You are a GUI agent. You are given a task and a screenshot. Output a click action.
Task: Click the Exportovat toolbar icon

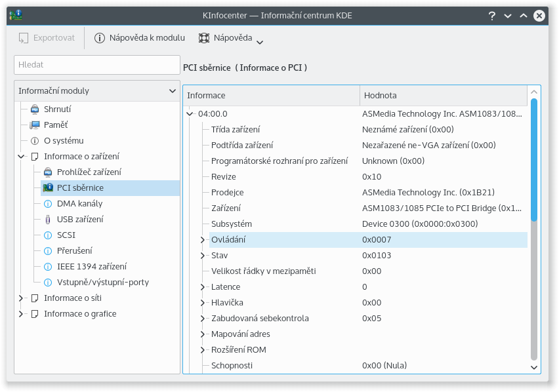tap(24, 38)
